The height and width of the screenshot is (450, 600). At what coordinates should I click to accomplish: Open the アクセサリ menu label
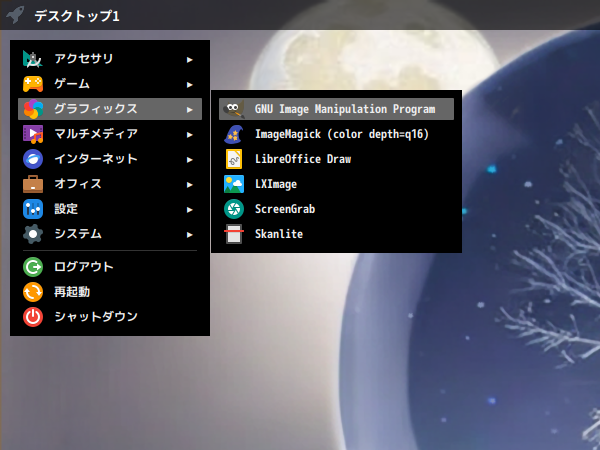84,59
